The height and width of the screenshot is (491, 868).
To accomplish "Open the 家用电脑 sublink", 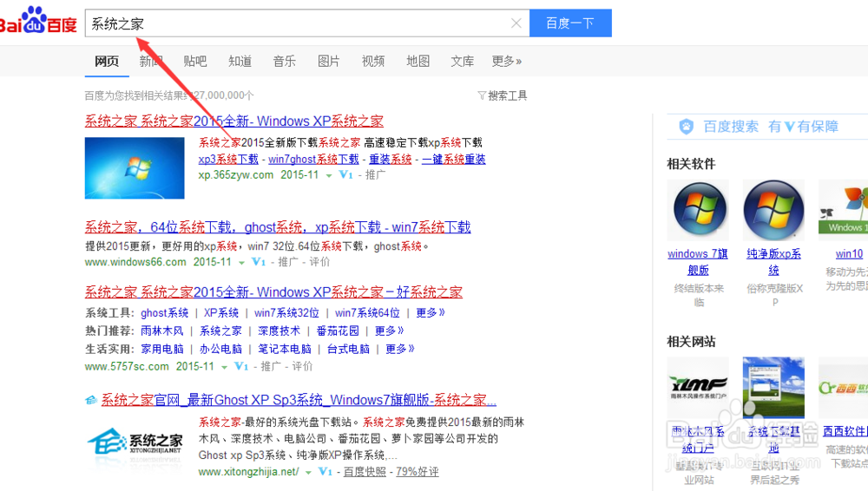I will click(x=161, y=349).
